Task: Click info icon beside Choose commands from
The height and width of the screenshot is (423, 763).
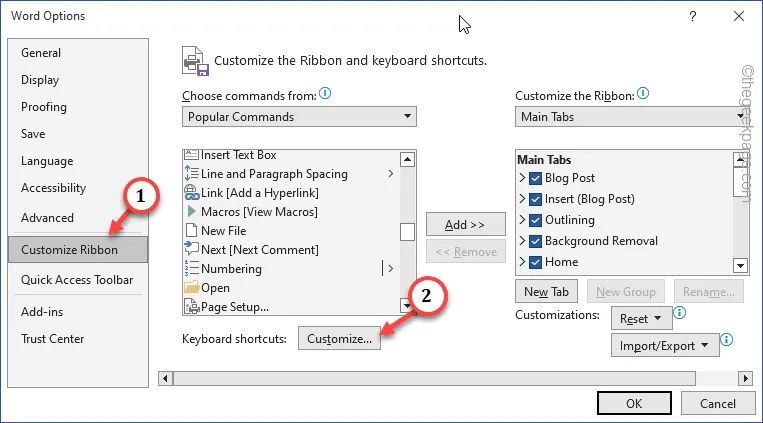Action: [x=325, y=93]
